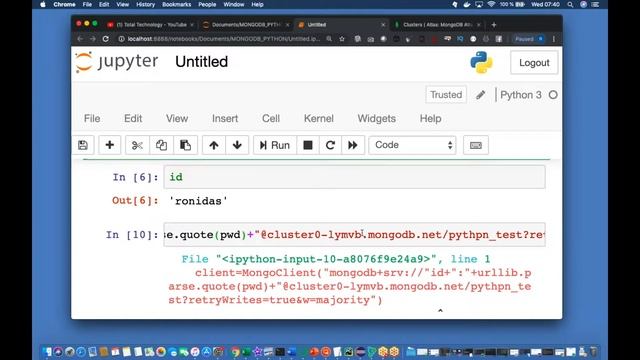Open the Jupyter File menu
Screen dimensions: 640x360
(92, 119)
